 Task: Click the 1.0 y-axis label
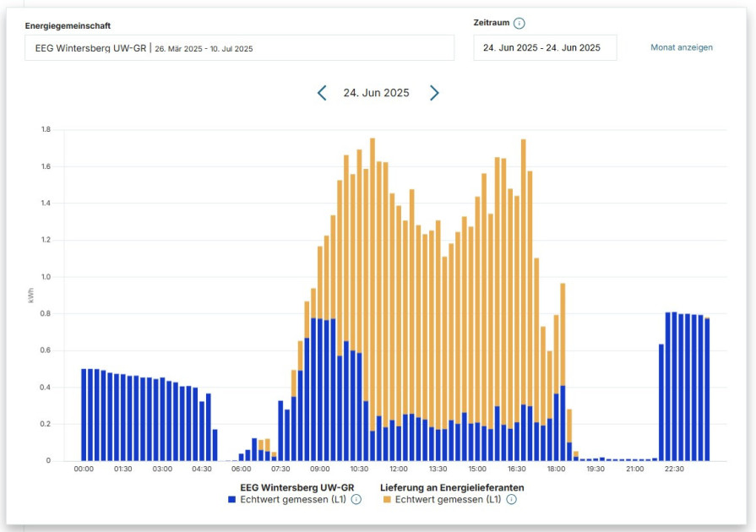(46, 277)
